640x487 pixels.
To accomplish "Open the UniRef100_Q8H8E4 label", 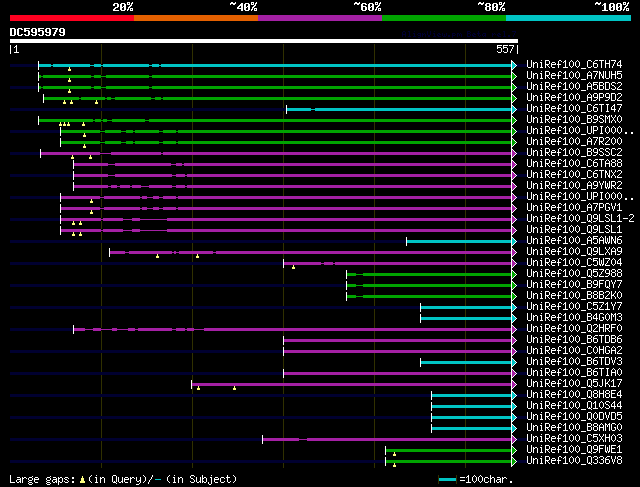I will [x=574, y=395].
